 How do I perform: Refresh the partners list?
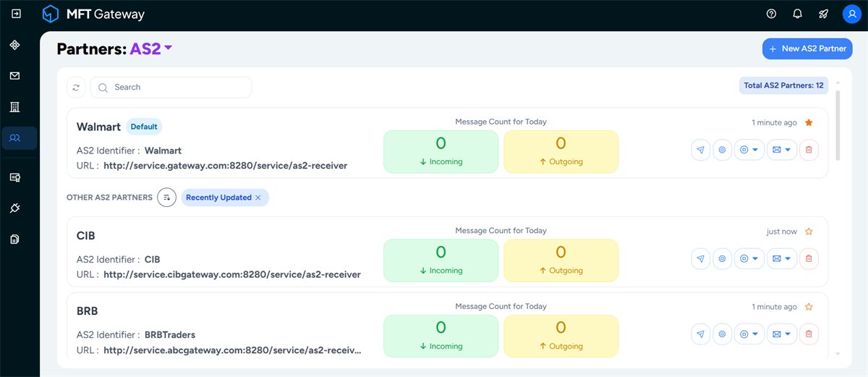(76, 88)
